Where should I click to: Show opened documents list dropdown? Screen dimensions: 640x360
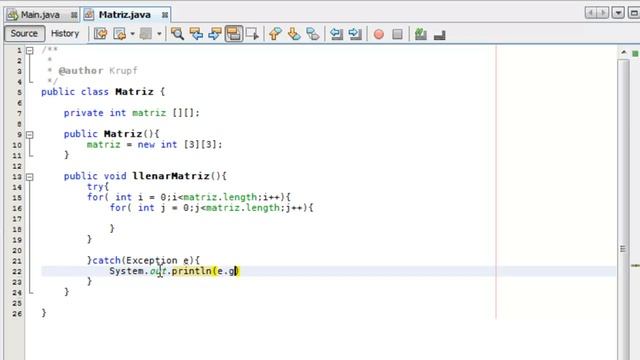click(618, 13)
